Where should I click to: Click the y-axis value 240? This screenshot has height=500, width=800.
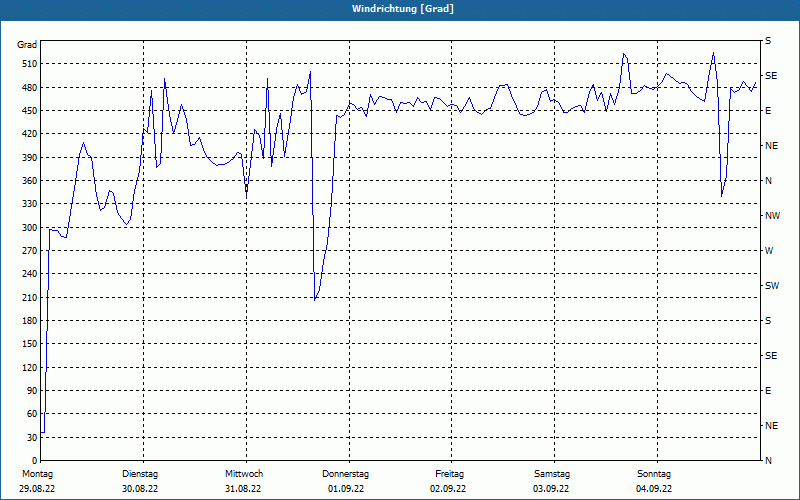point(30,274)
